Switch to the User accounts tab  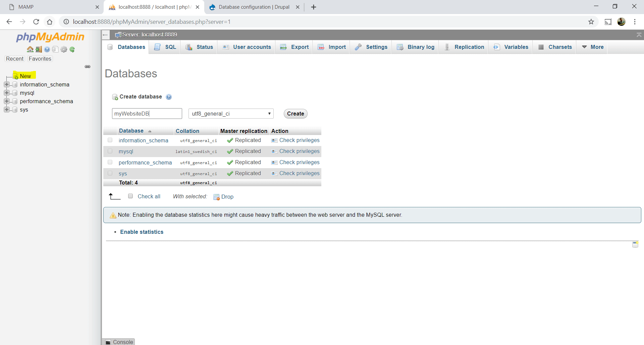tap(252, 47)
